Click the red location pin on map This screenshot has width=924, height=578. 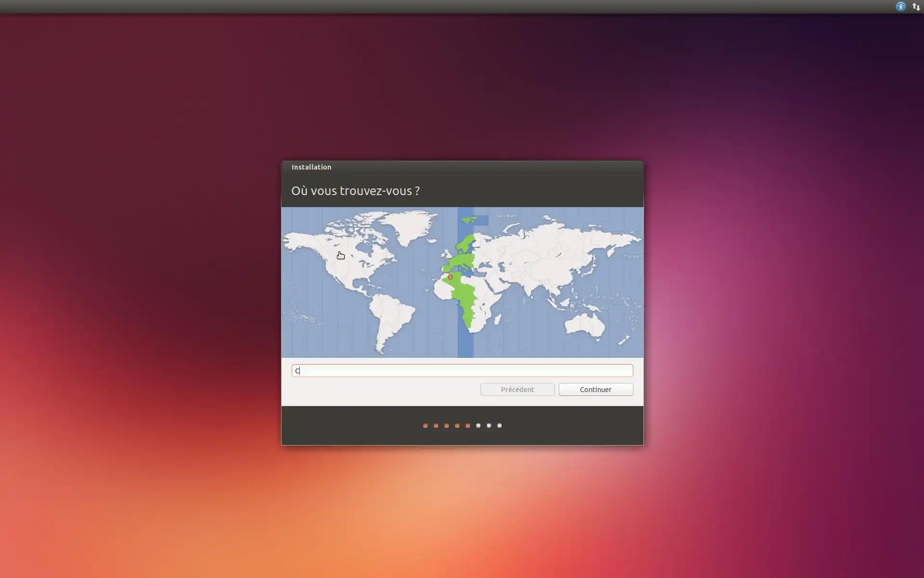[x=450, y=277]
